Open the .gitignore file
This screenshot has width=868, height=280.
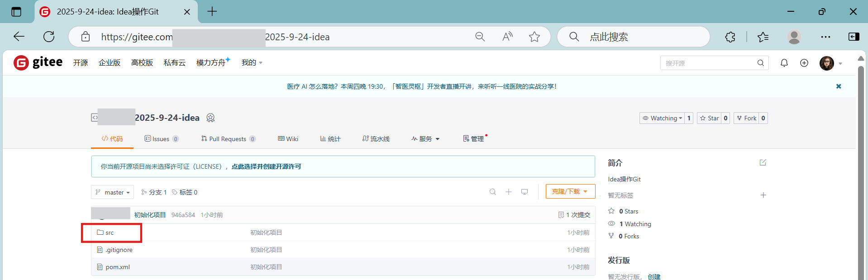click(x=119, y=250)
